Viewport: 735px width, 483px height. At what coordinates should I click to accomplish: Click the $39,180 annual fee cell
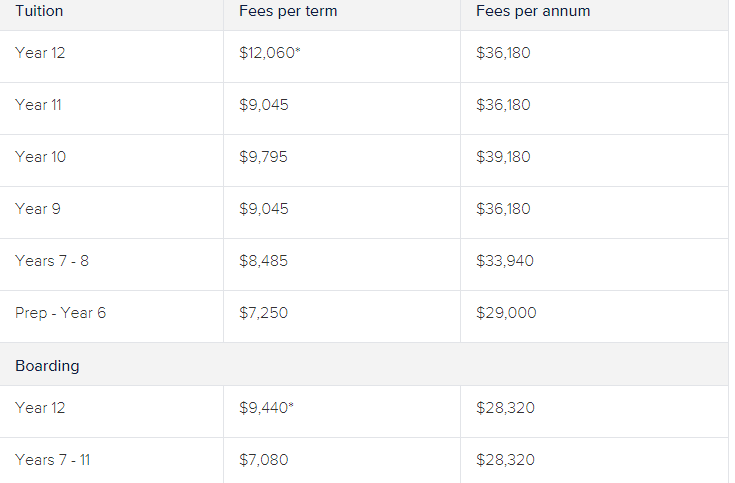[x=503, y=157]
